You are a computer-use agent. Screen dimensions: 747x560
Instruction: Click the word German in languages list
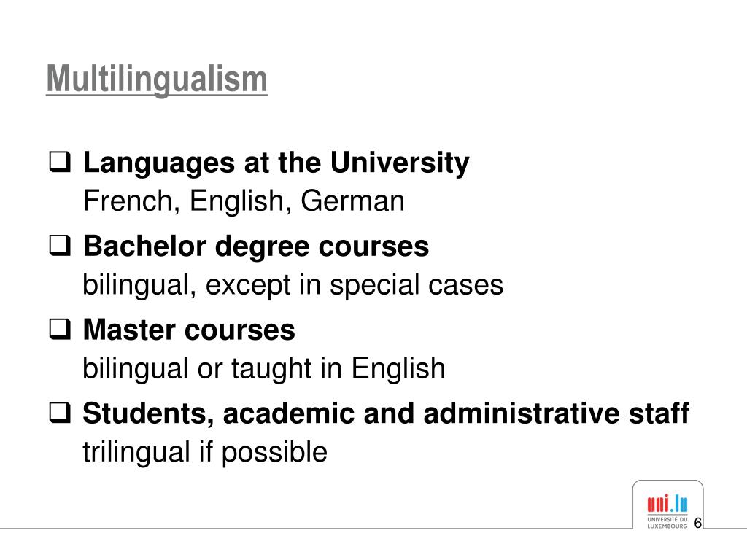[x=352, y=201]
